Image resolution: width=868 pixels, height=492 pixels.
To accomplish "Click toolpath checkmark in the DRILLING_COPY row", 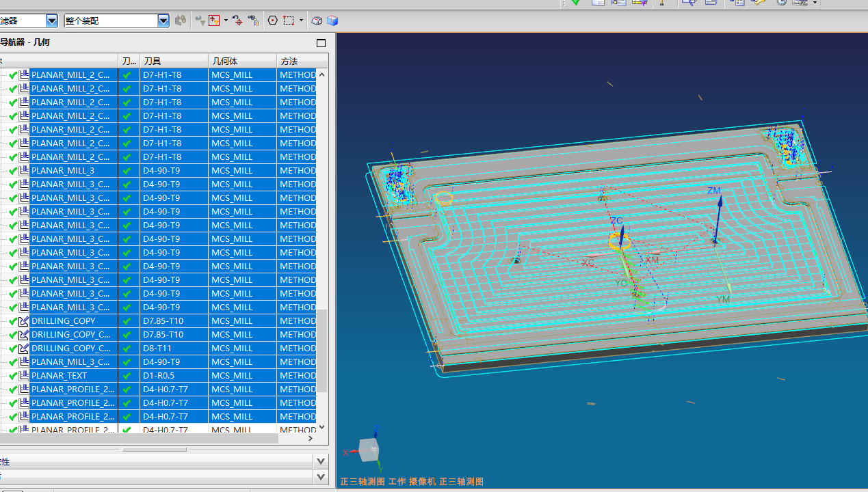I will [x=127, y=321].
